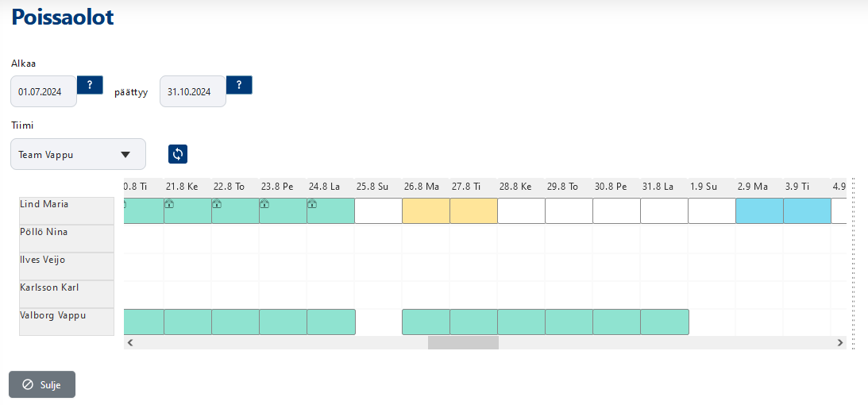Click lock icon on Lind Maria's 24.8 cell
This screenshot has height=405, width=868.
(312, 204)
